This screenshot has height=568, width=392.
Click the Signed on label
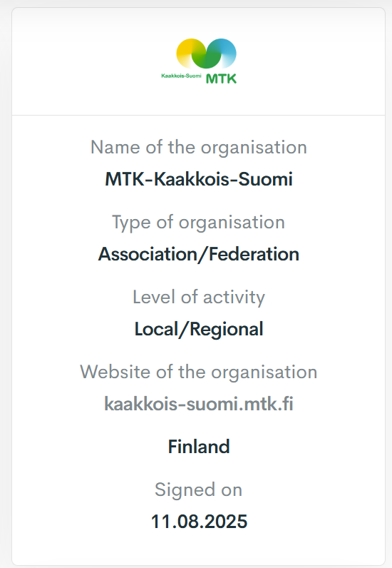pyautogui.click(x=199, y=490)
